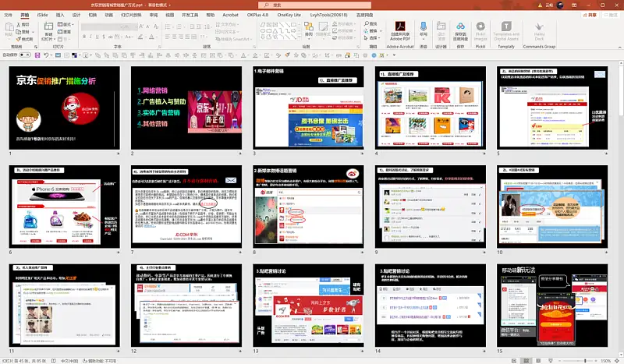Select slide 2 thumbnail with 网络营销 list

pos(186,108)
